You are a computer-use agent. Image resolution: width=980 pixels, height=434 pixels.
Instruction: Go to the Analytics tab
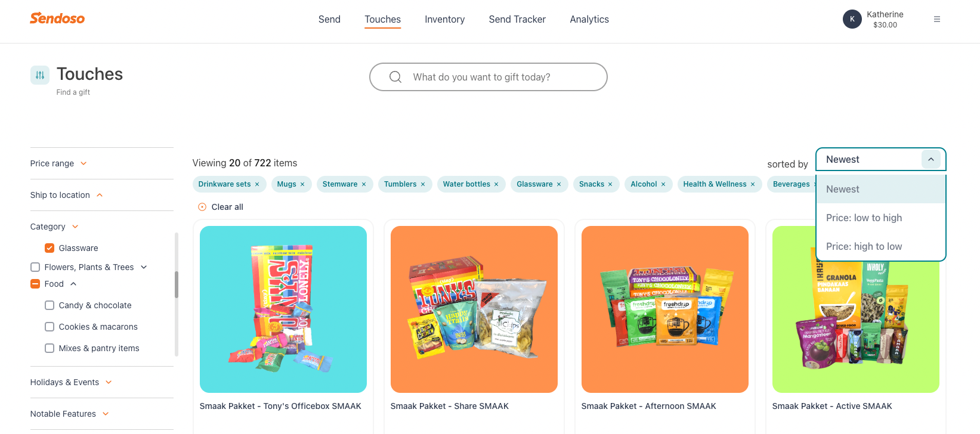[x=589, y=19]
